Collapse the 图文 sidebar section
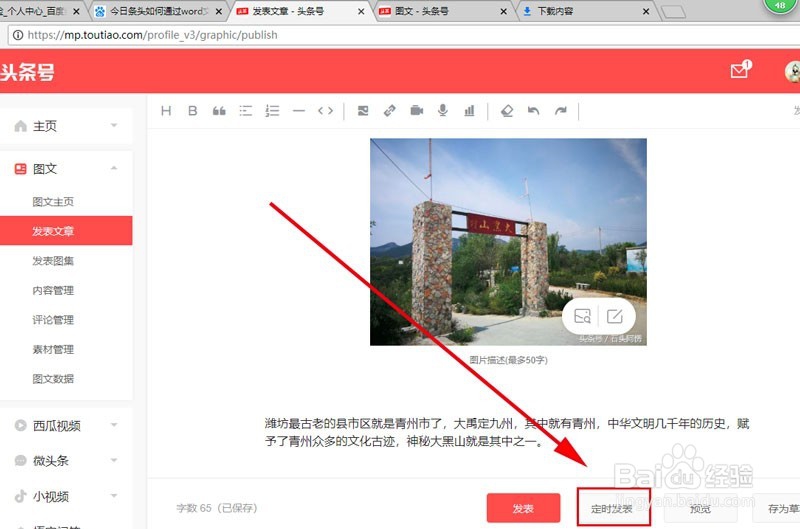 pos(66,169)
